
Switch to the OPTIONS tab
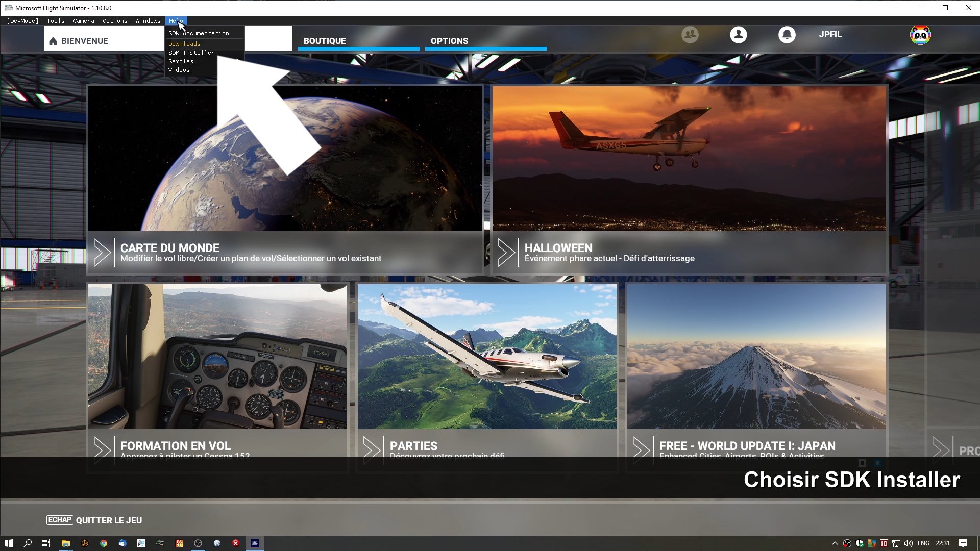tap(449, 41)
